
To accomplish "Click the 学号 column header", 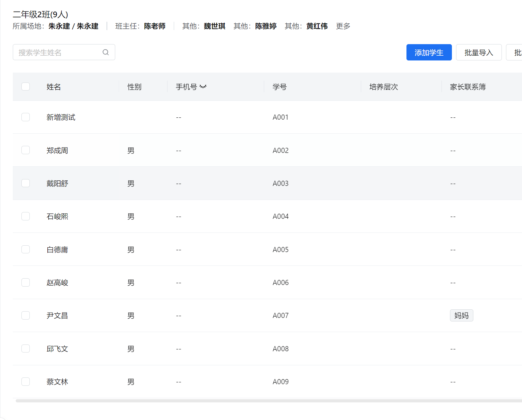I will (280, 87).
